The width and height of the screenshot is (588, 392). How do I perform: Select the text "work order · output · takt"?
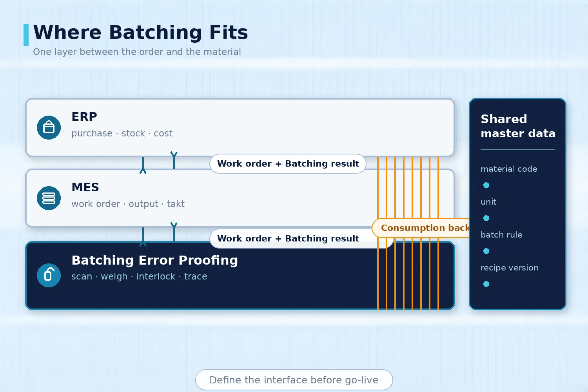tap(128, 204)
